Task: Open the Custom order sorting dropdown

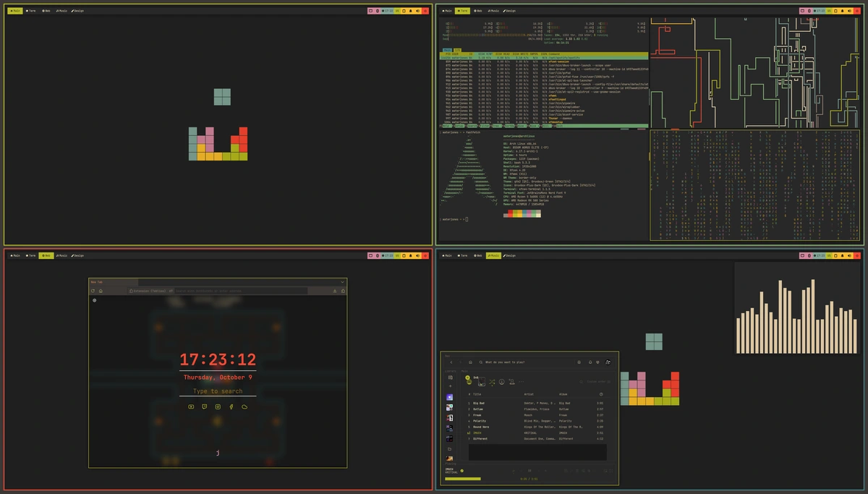Action: (x=597, y=382)
